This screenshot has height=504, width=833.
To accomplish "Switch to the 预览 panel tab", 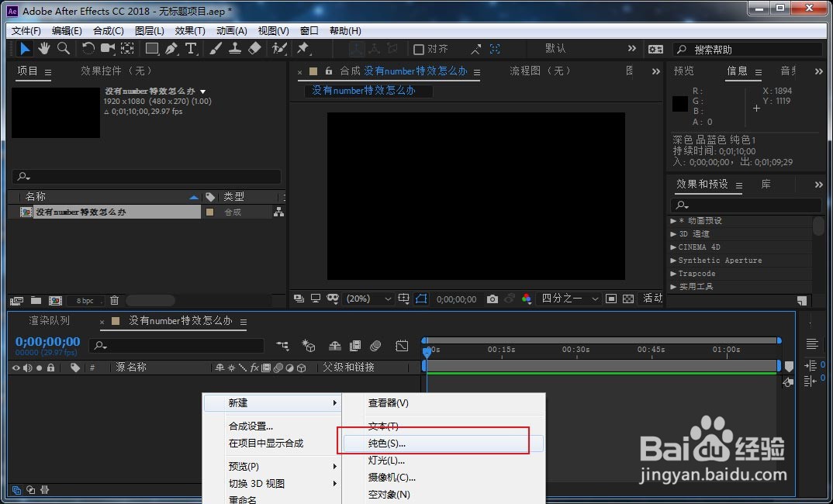I will tap(684, 71).
